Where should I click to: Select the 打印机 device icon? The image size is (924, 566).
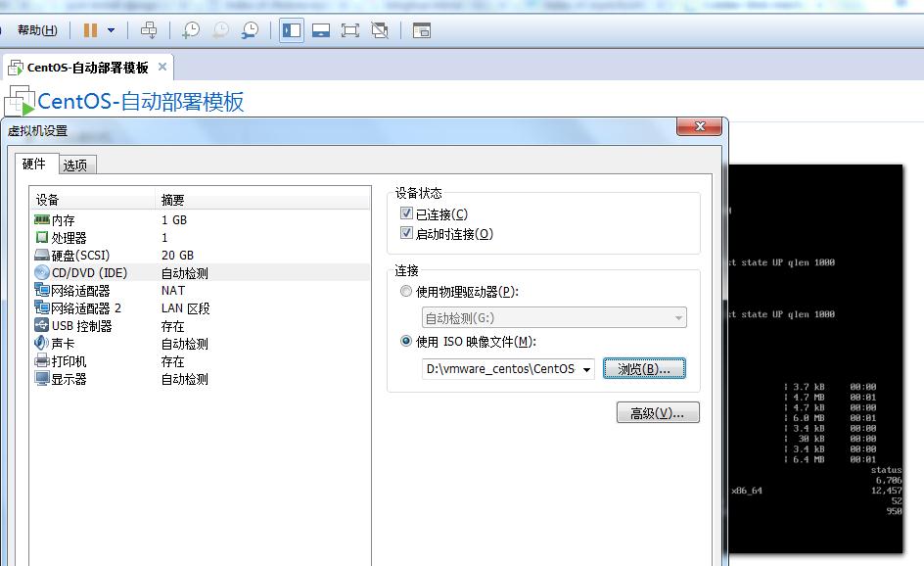[42, 360]
